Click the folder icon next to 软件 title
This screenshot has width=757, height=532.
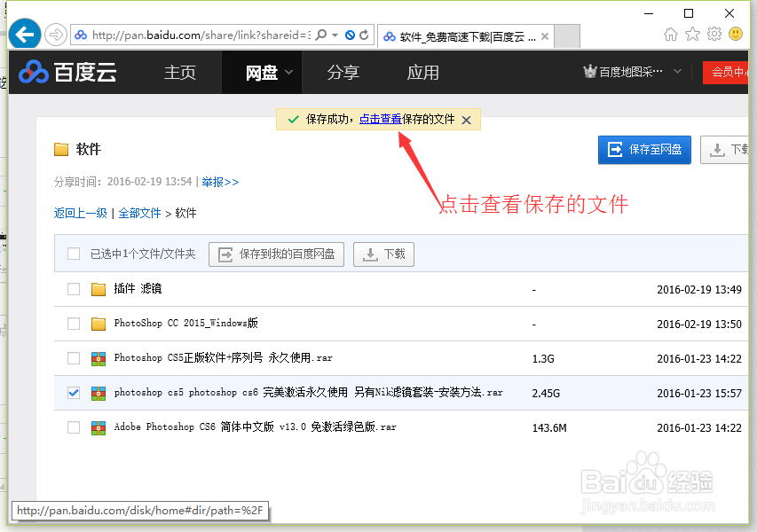(x=61, y=149)
